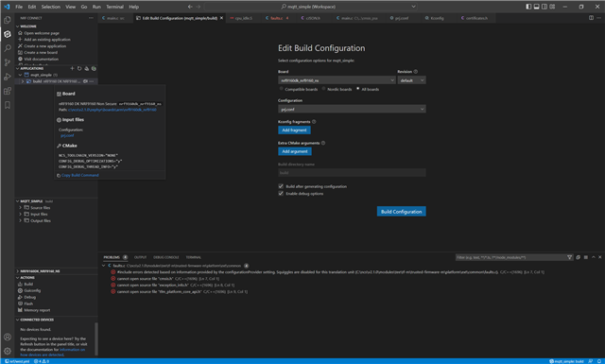Image resolution: width=605 pixels, height=364 pixels.
Task: Open the board path link in popup
Action: point(112,110)
